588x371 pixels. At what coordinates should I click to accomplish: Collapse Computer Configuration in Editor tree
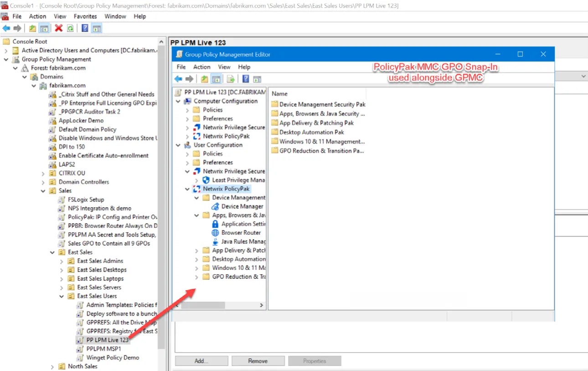point(178,101)
